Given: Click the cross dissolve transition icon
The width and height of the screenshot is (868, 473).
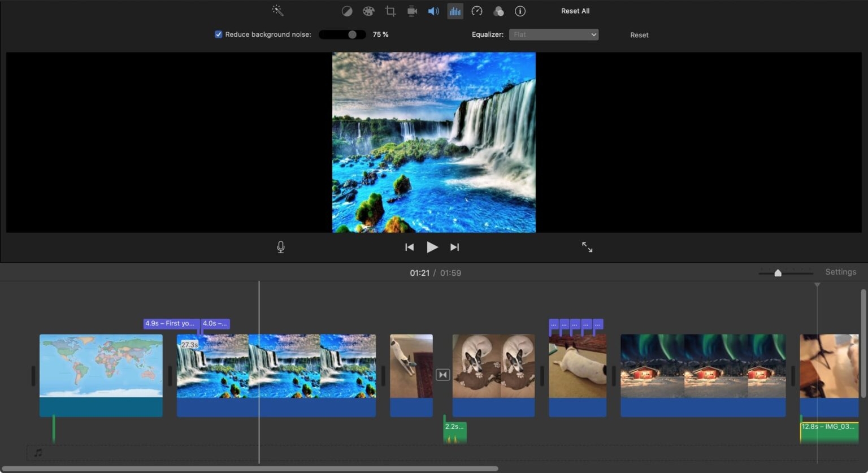Looking at the screenshot, I should (443, 375).
